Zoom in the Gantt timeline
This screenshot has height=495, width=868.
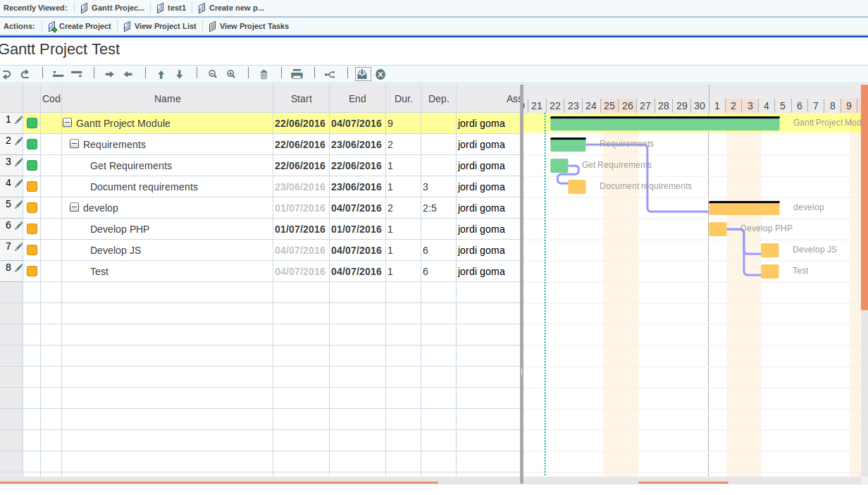click(231, 74)
